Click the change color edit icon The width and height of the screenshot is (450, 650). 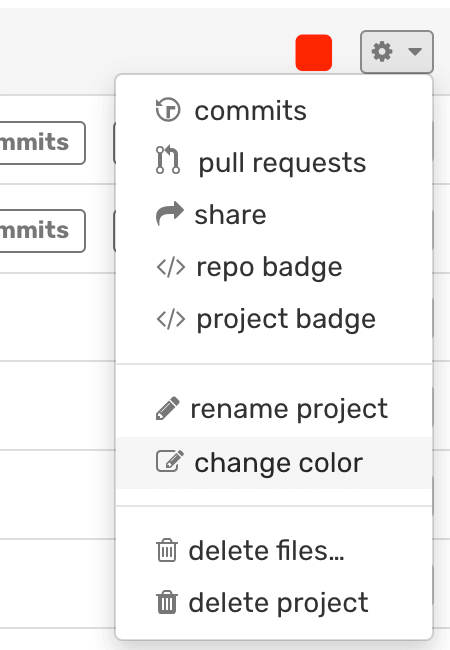click(x=170, y=461)
